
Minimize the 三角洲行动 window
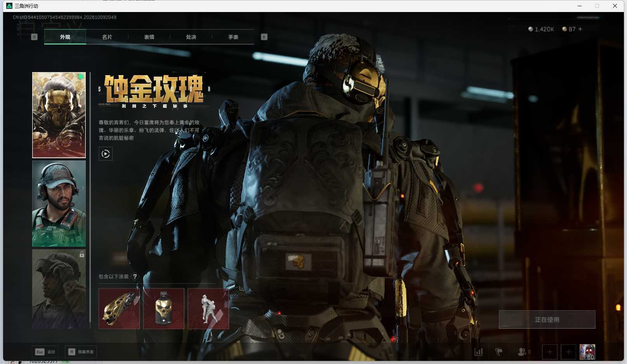click(x=580, y=6)
